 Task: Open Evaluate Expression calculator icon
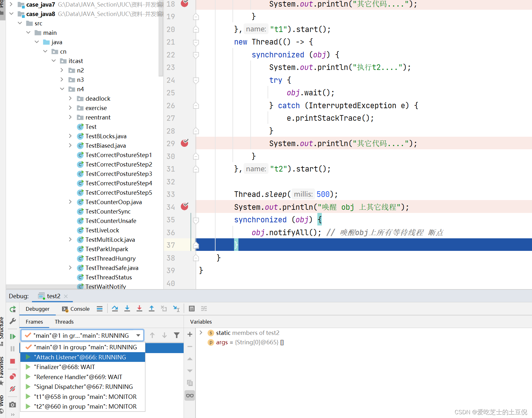pos(192,309)
